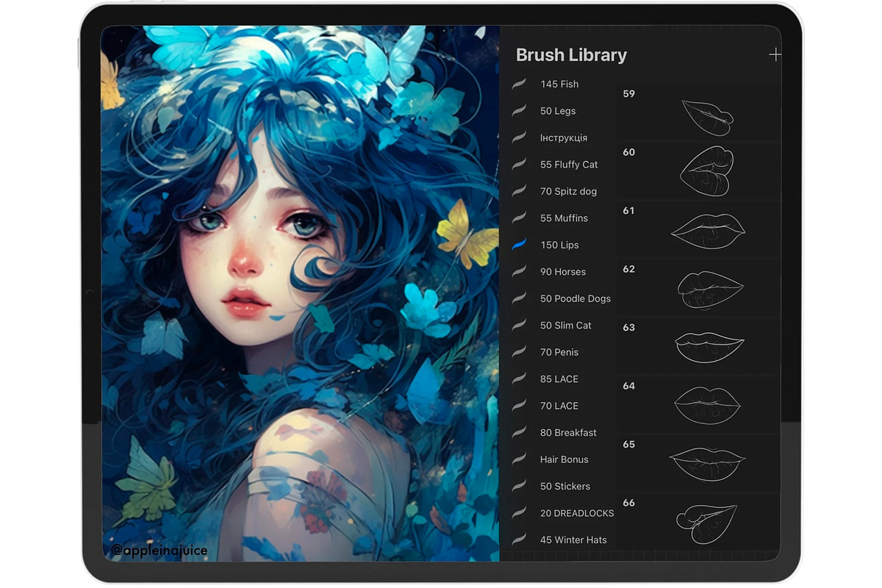The height and width of the screenshot is (588, 882).
Task: Select the 45 Winter Hats set icon
Action: (520, 539)
